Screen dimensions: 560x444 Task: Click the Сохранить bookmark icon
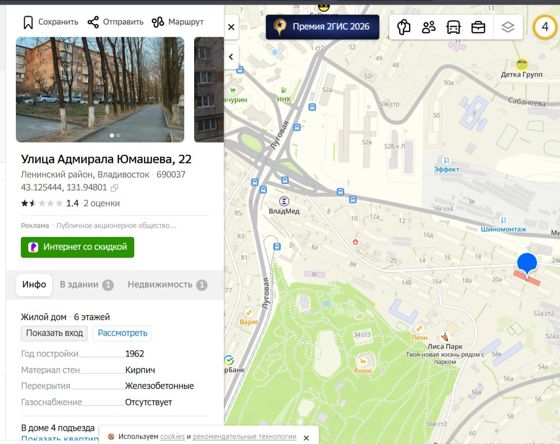tap(28, 22)
